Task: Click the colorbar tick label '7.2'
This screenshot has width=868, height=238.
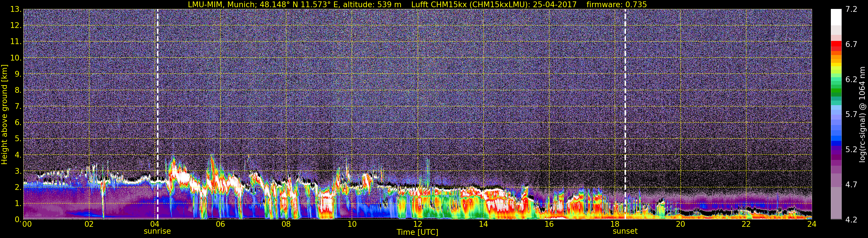Action: 851,10
